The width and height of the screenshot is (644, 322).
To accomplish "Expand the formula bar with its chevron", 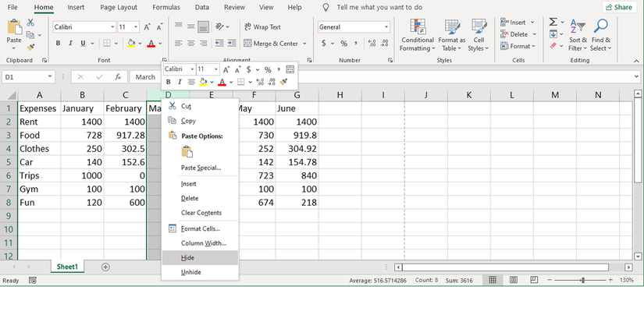I will coord(636,76).
